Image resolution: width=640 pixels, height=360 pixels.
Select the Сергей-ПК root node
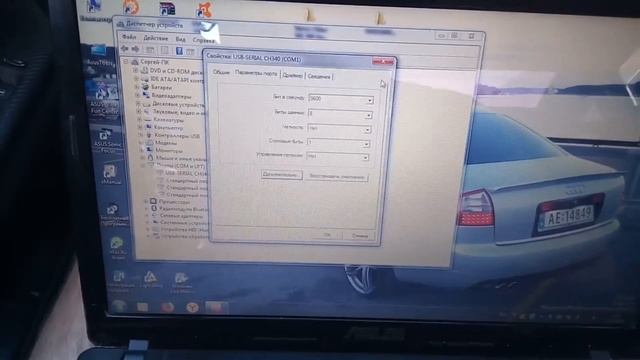point(154,62)
